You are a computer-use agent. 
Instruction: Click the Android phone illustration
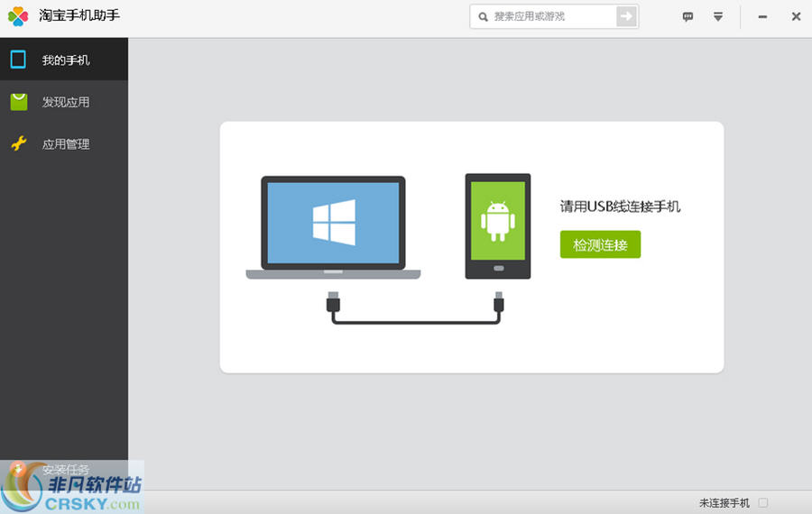[x=498, y=226]
